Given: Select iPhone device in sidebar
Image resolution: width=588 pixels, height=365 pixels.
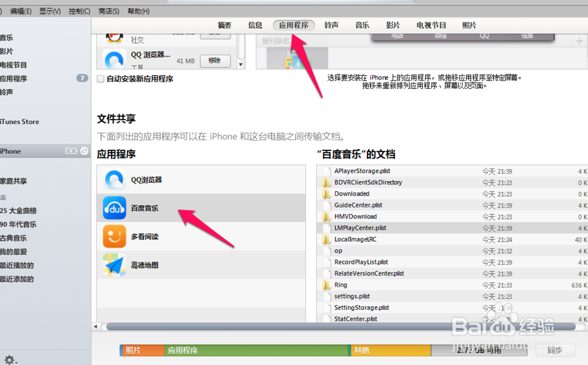Looking at the screenshot, I should pyautogui.click(x=45, y=151).
